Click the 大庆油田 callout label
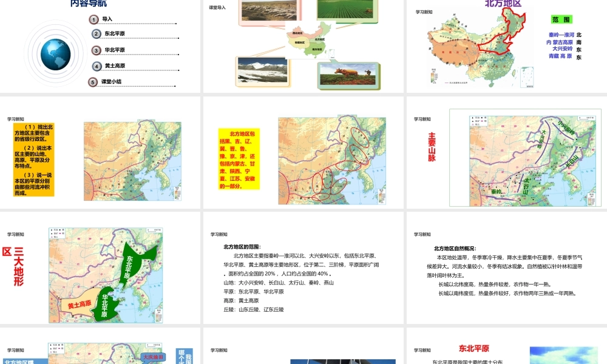 pos(153,357)
